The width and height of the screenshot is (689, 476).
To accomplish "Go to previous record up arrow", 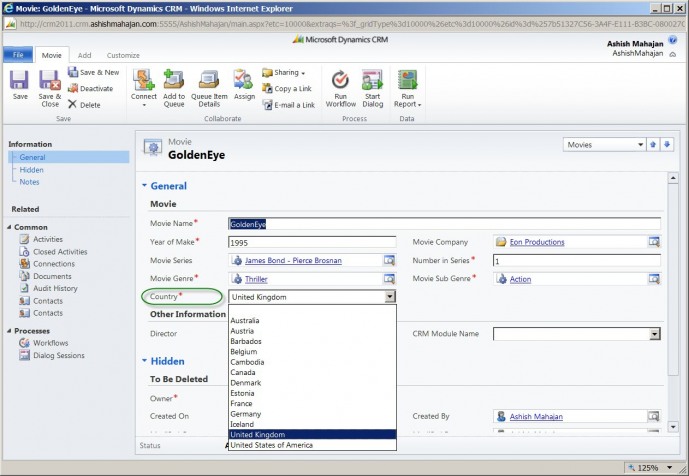I will pyautogui.click(x=653, y=145).
